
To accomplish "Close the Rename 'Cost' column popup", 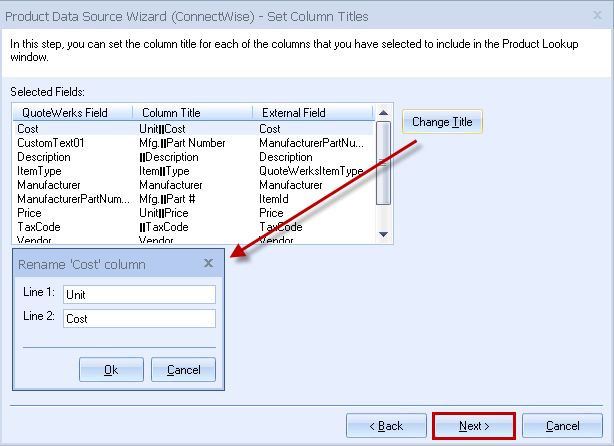I will (x=208, y=264).
